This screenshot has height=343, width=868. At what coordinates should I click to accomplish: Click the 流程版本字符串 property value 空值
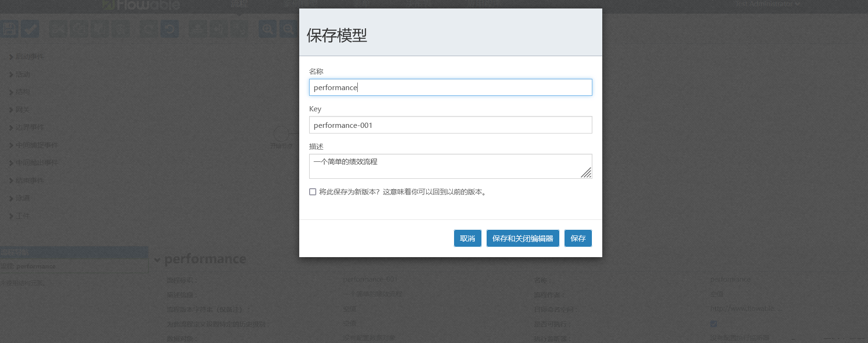[350, 309]
